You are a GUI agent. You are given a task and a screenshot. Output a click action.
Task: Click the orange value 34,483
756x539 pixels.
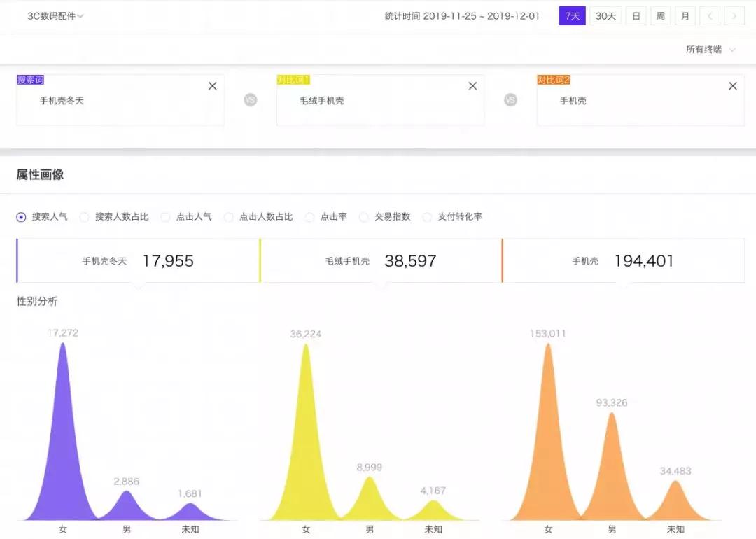675,471
